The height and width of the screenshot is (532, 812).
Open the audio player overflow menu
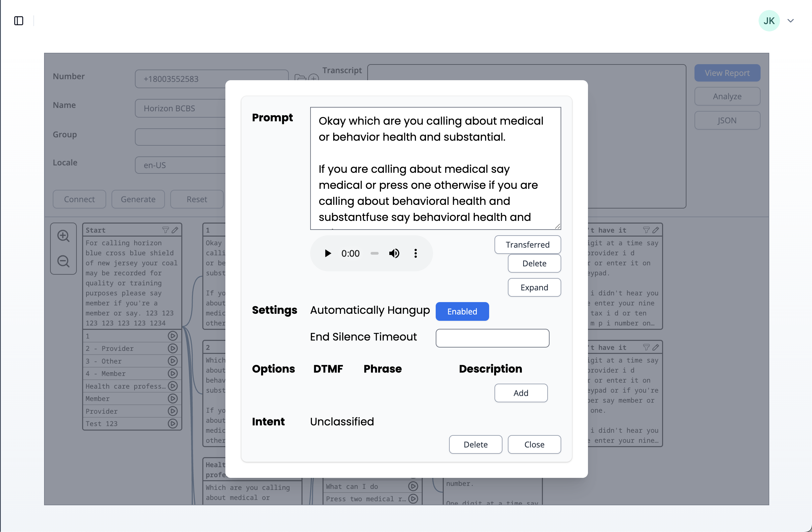(x=416, y=253)
